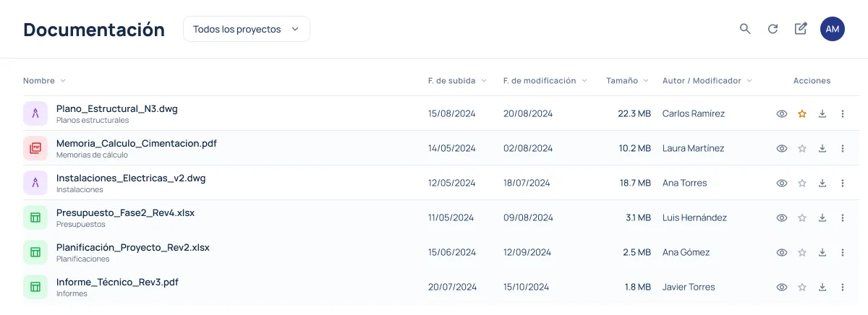This screenshot has width=868, height=315.
Task: Click the 22.3 MB size value
Action: [x=634, y=113]
